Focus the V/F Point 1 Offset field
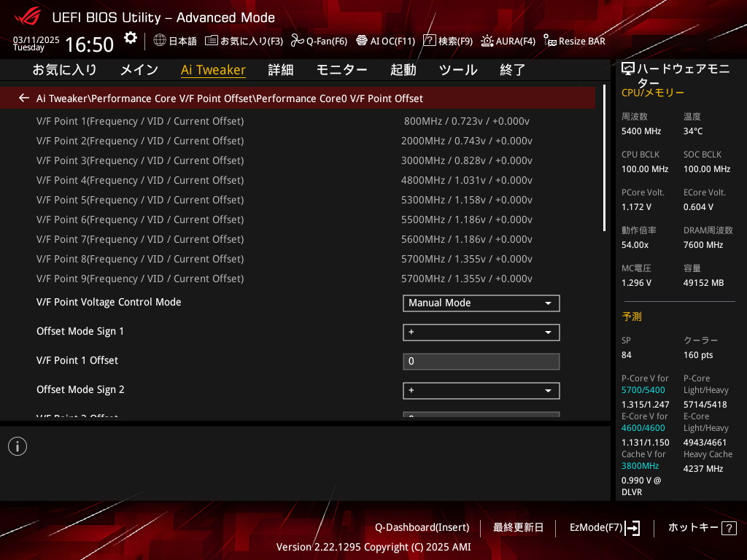The width and height of the screenshot is (747, 560). pyautogui.click(x=481, y=362)
